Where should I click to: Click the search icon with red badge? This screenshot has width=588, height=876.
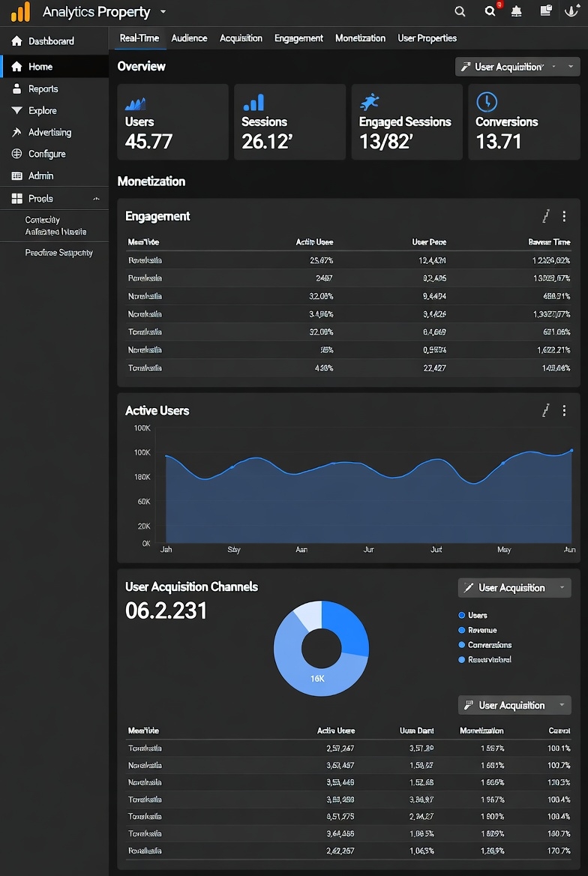pyautogui.click(x=491, y=11)
